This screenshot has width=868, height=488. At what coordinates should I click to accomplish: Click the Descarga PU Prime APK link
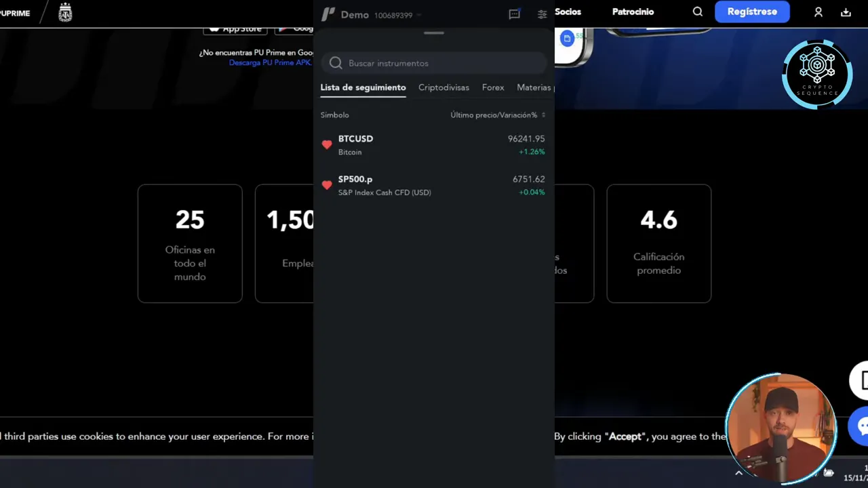(271, 62)
